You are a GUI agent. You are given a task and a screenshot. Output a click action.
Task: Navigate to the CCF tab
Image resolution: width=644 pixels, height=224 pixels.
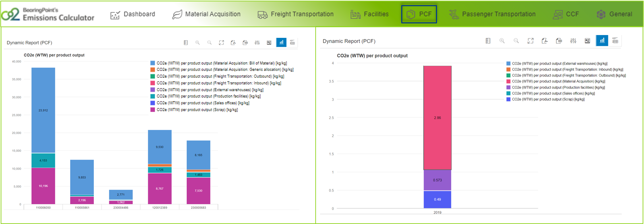566,14
